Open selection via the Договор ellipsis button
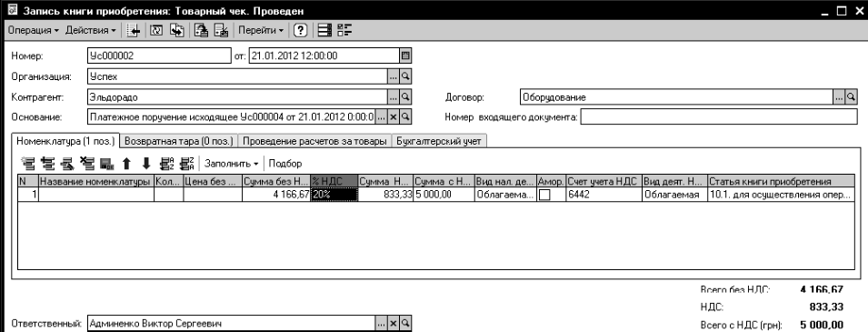868x332 pixels. point(839,97)
